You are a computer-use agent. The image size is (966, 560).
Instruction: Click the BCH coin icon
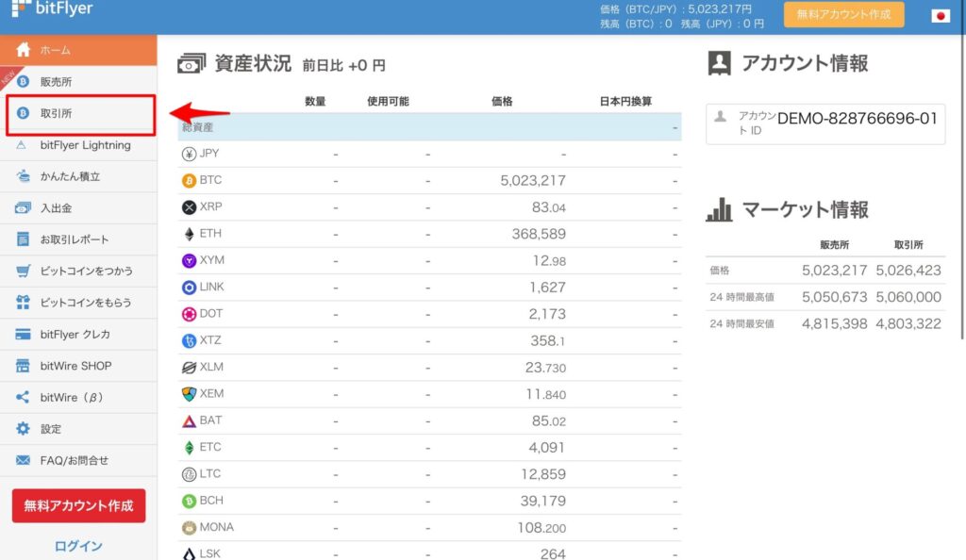click(189, 501)
